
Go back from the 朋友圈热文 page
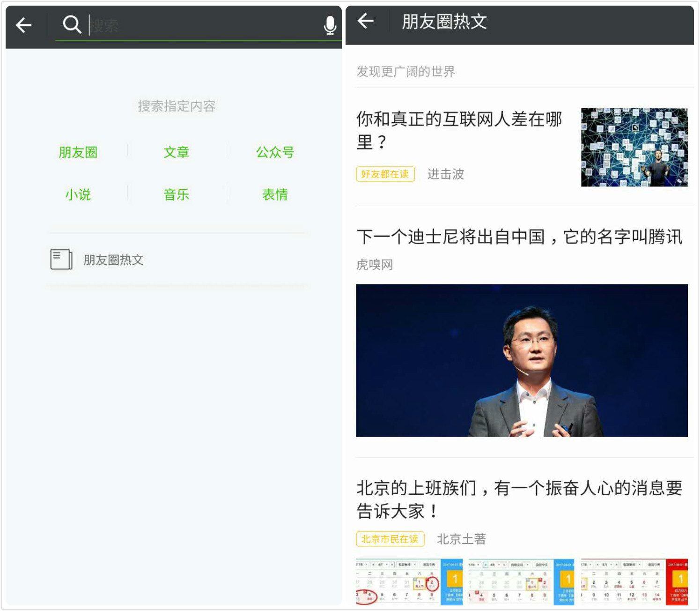(x=366, y=21)
